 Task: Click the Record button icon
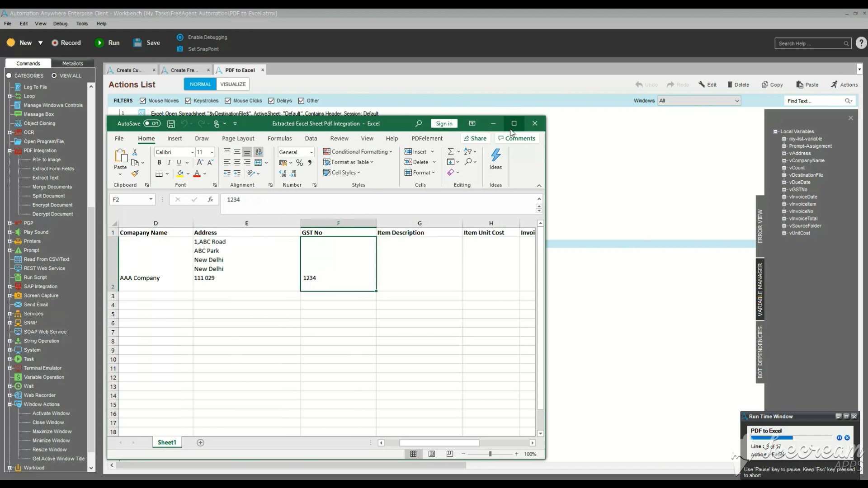point(55,42)
